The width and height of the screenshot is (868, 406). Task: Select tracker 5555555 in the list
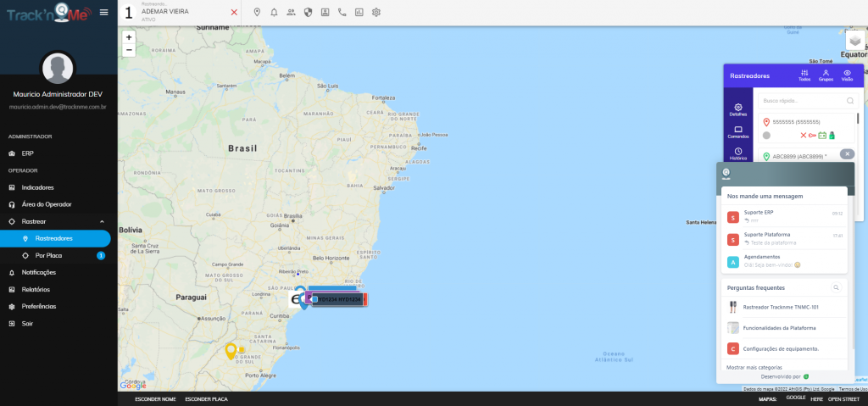pos(807,129)
